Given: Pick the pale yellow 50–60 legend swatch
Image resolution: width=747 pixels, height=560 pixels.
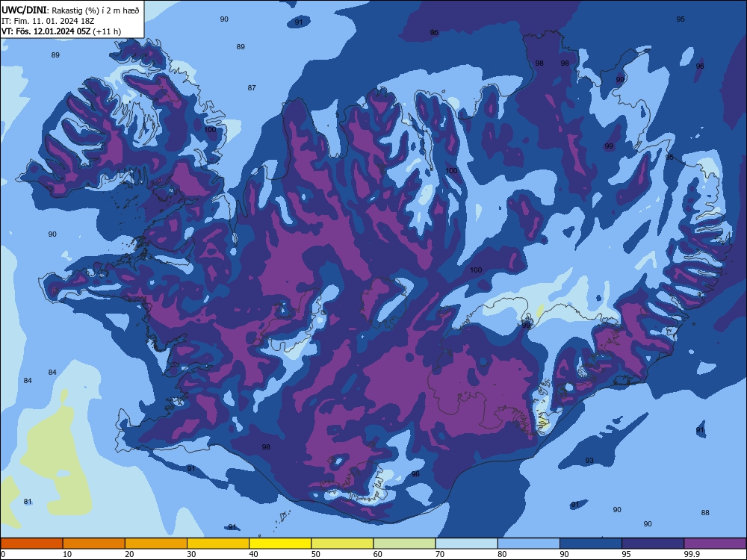Looking at the screenshot, I should coord(343,544).
